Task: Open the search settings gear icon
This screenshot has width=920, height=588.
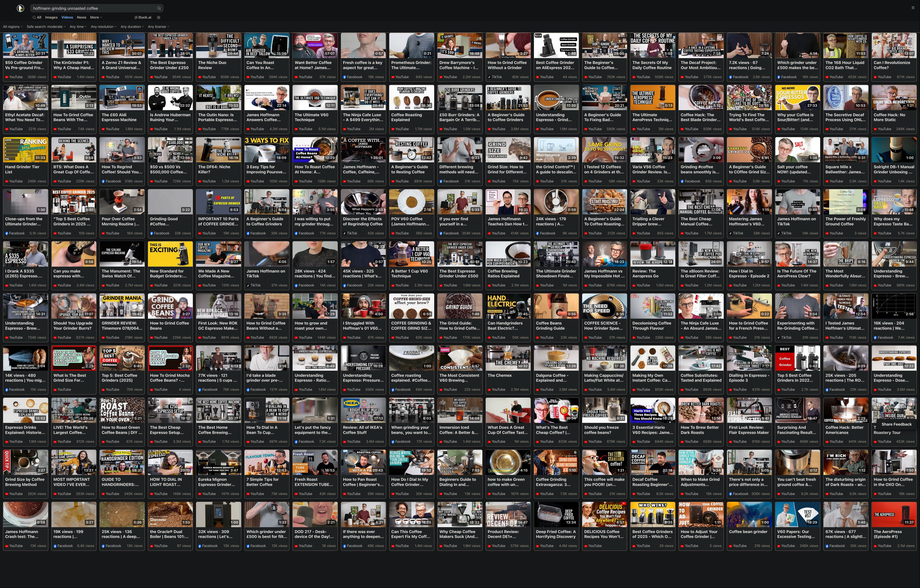Action: pos(159,17)
